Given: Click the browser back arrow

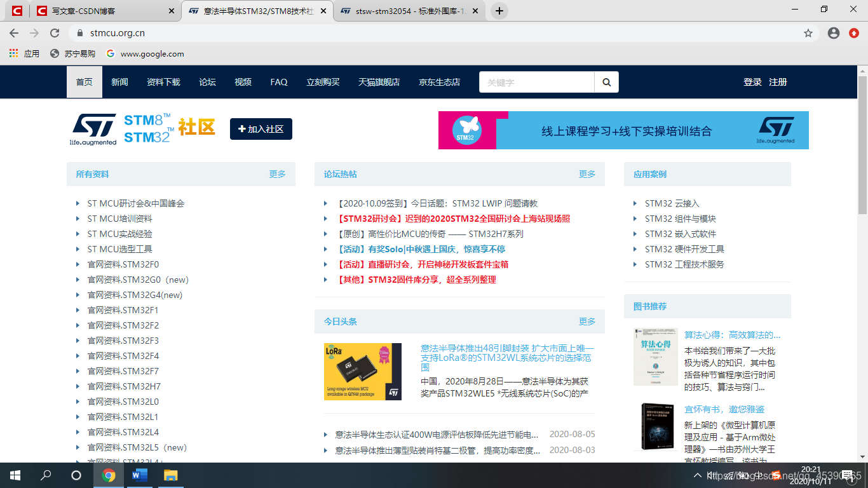Looking at the screenshot, I should (x=14, y=33).
